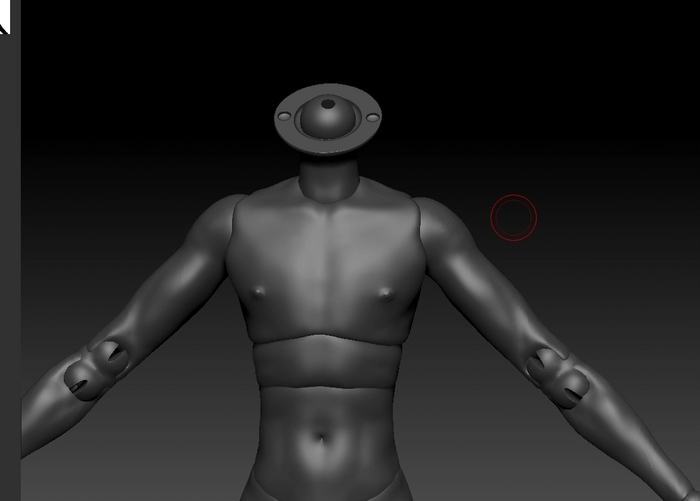Click the mid-torso band segment below the chest
700x501 pixels.
click(x=327, y=361)
